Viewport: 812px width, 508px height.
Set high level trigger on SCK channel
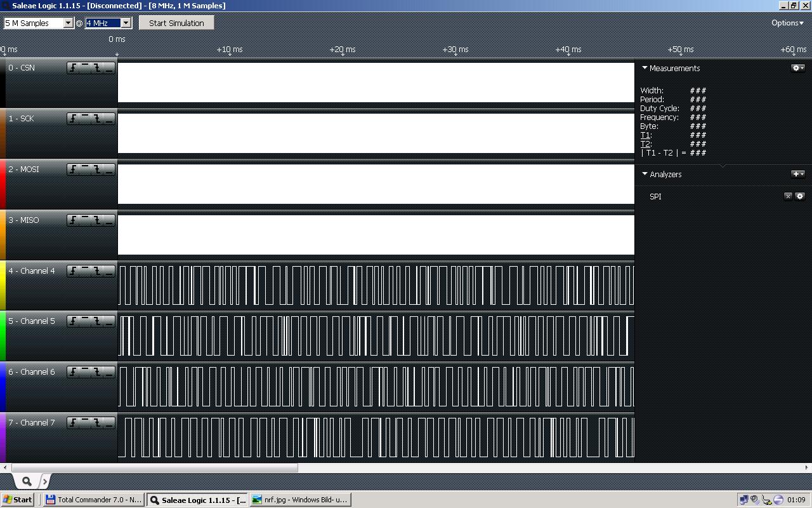pyautogui.click(x=85, y=119)
